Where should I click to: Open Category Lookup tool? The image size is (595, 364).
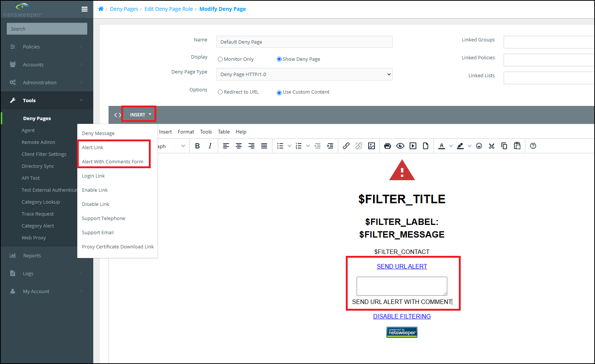pyautogui.click(x=41, y=202)
